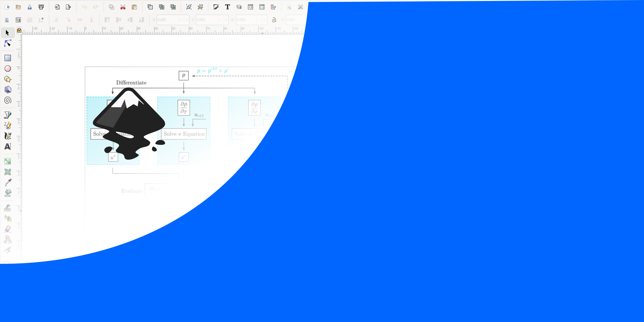
Task: Toggle width and height ratio lock
Action: [274, 20]
